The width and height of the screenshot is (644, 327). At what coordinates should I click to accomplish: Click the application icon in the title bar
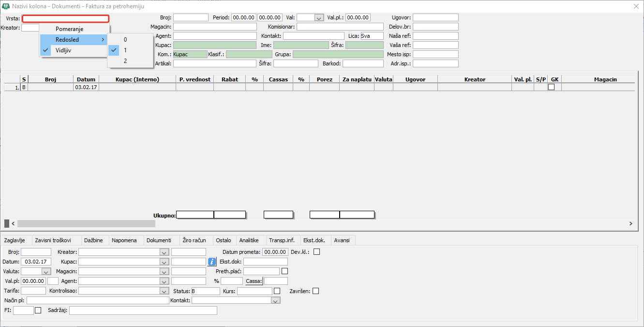coord(6,6)
